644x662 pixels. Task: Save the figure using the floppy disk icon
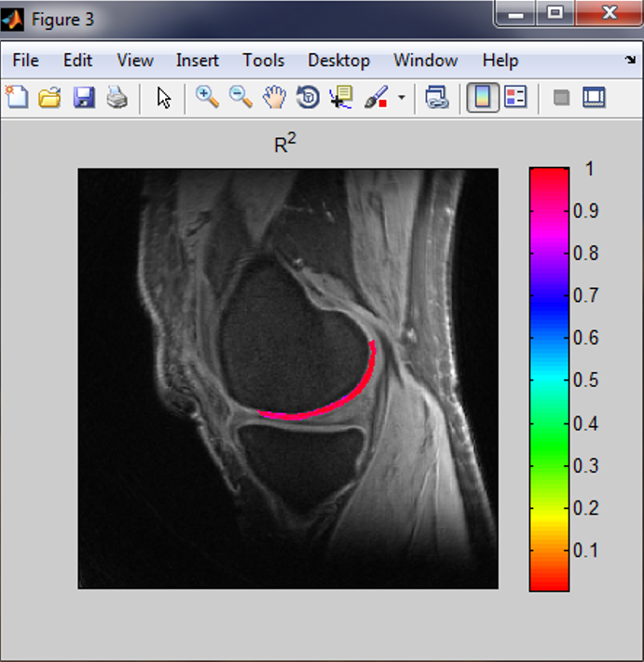click(83, 97)
